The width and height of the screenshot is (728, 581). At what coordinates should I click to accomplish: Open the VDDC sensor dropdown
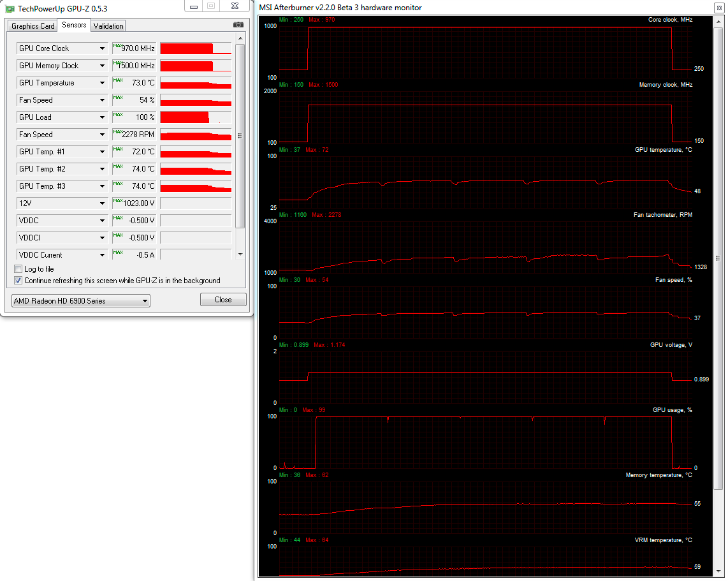pyautogui.click(x=102, y=220)
